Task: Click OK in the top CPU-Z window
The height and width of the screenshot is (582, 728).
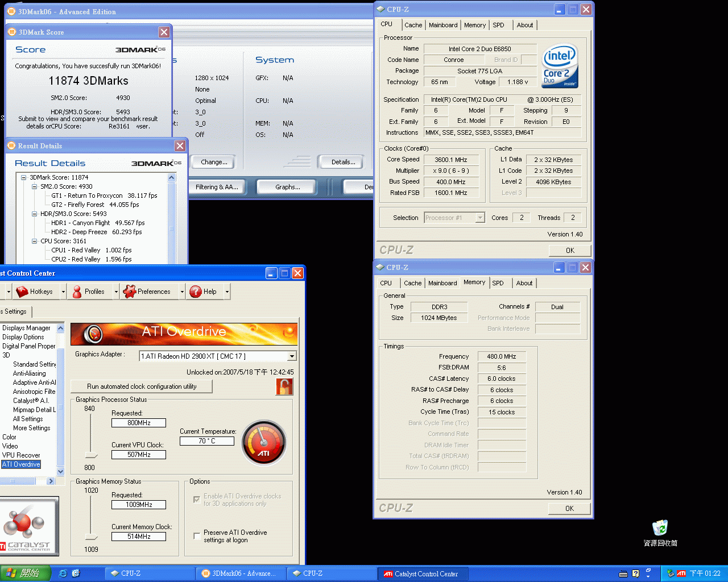Action: pyautogui.click(x=570, y=250)
